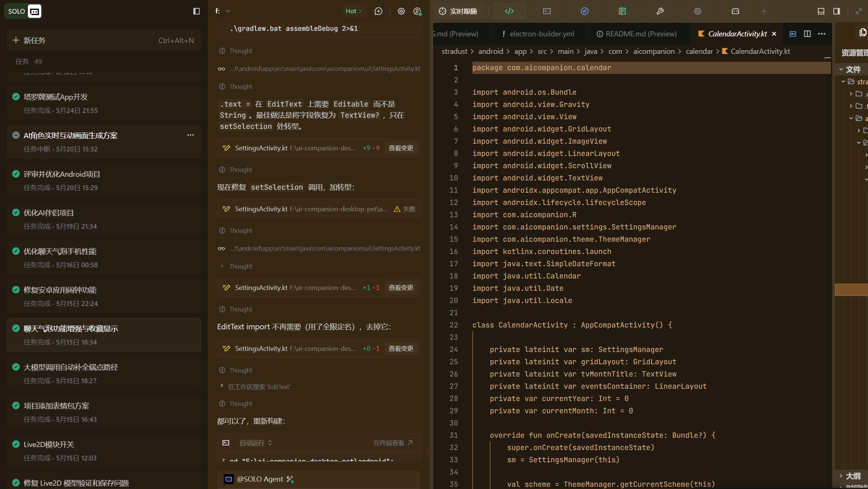Open task AI角色实时互动画面生成方案
Image resolution: width=868 pixels, height=489 pixels.
pos(104,142)
